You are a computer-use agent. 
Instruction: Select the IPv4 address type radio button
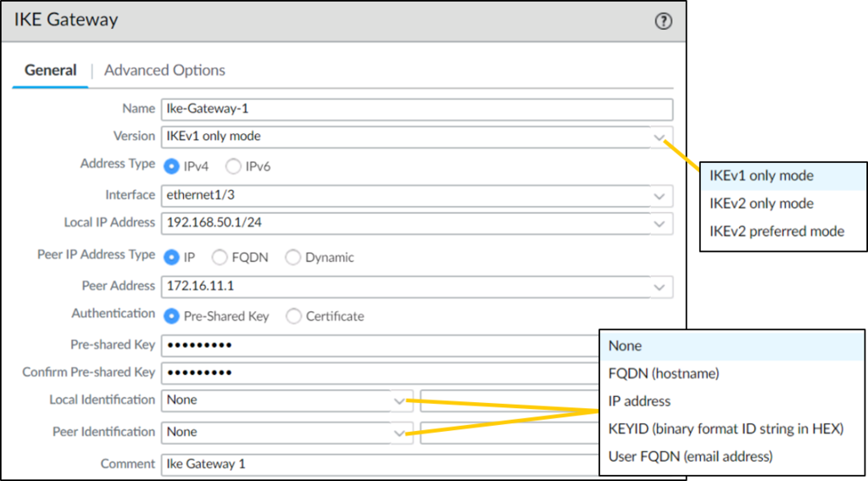[171, 166]
